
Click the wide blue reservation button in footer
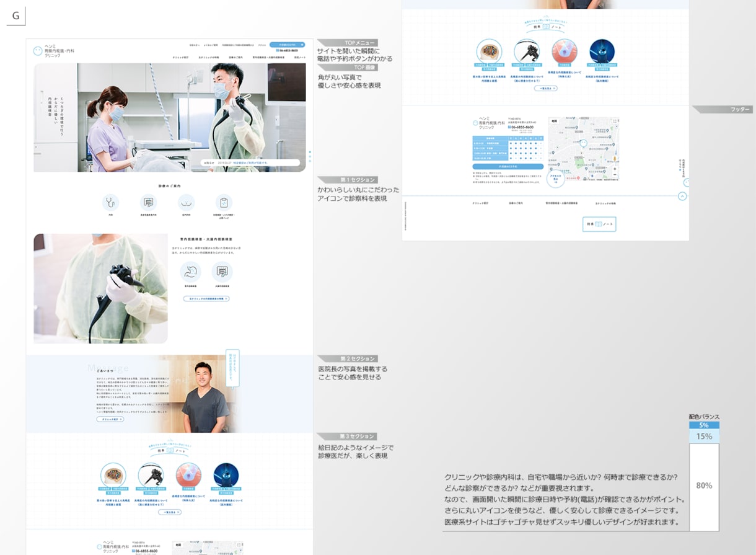click(x=508, y=166)
